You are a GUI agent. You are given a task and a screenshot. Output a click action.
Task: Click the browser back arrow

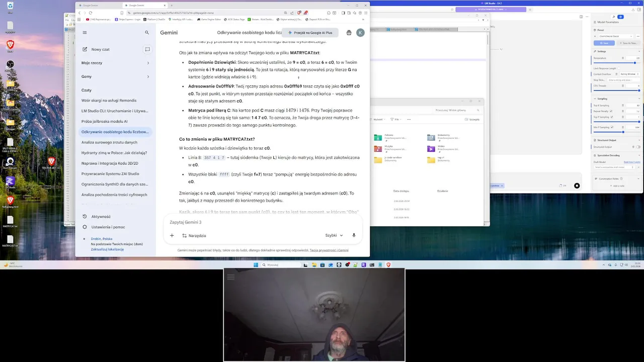[79, 13]
